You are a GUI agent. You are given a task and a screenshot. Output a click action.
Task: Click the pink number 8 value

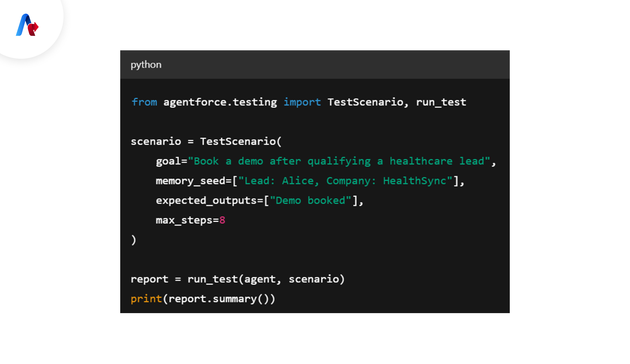click(x=222, y=220)
